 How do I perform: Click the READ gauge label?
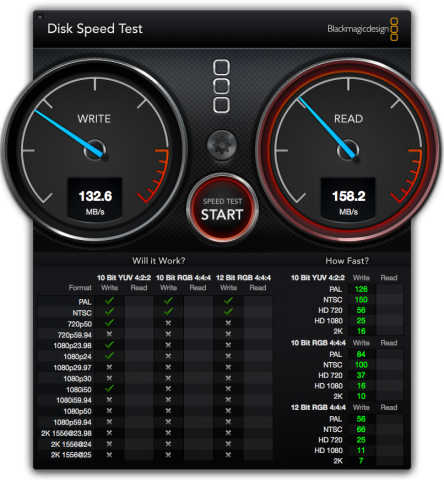(x=348, y=119)
